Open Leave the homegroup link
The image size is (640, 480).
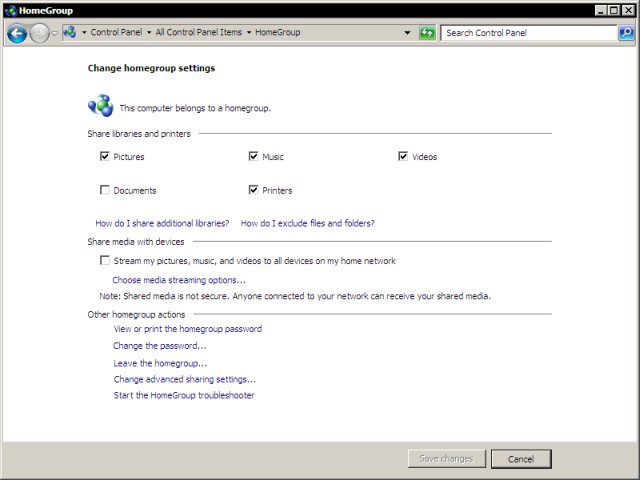click(160, 363)
